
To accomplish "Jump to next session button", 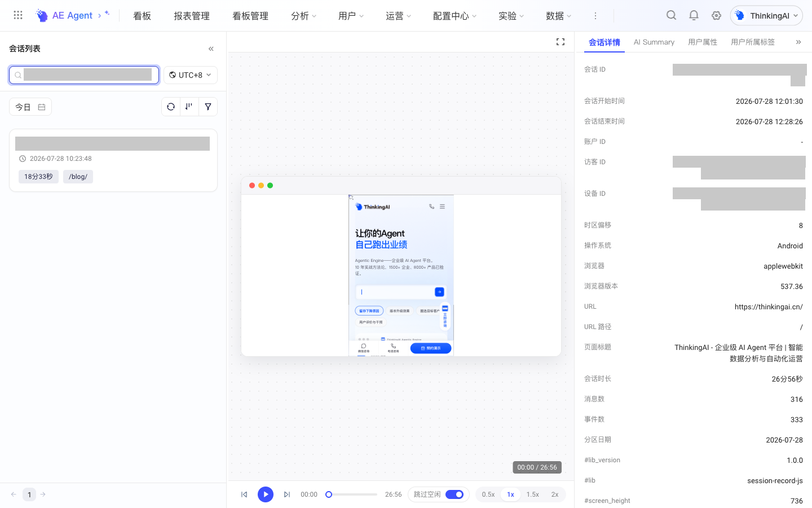I will coord(287,494).
